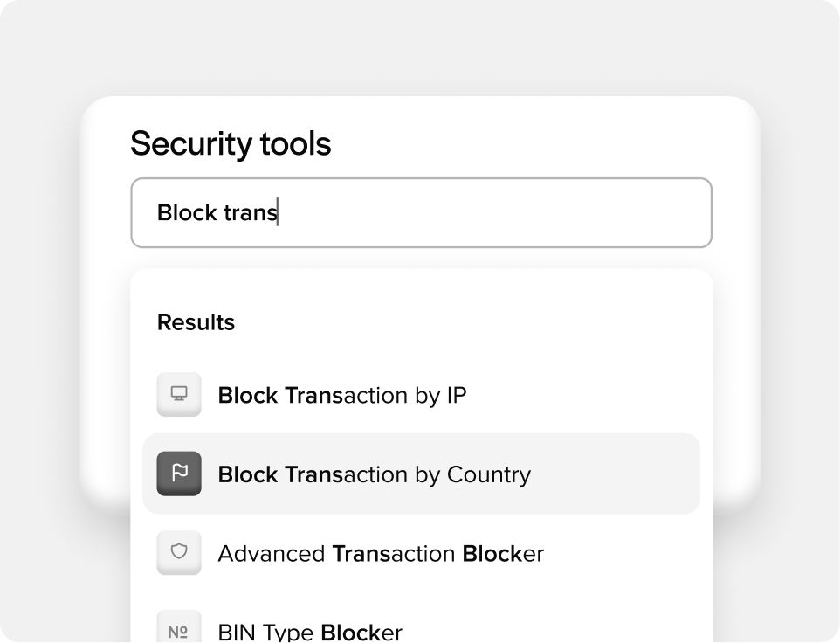The image size is (840, 643).
Task: Click the flag icon for country blocking
Action: pyautogui.click(x=179, y=474)
